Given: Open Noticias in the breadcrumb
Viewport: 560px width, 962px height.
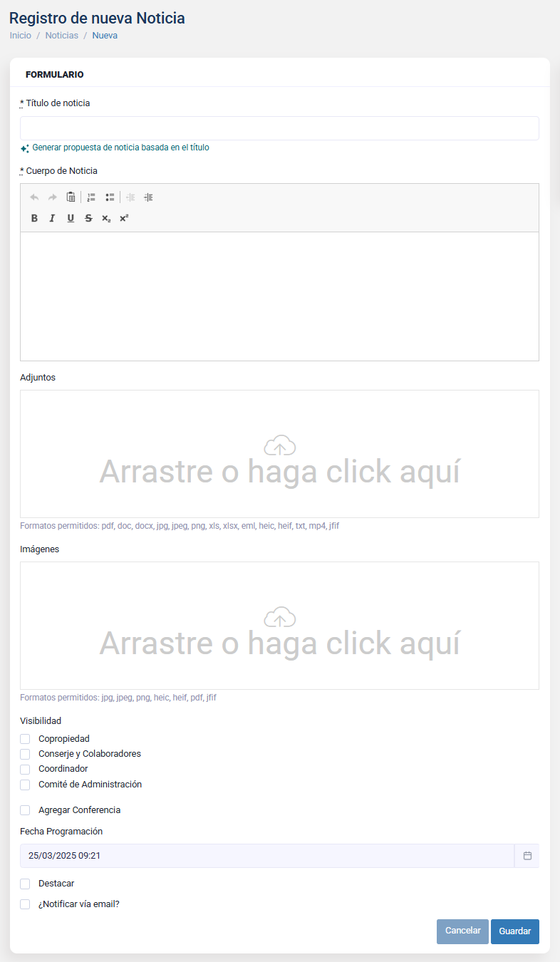Looking at the screenshot, I should click(62, 35).
